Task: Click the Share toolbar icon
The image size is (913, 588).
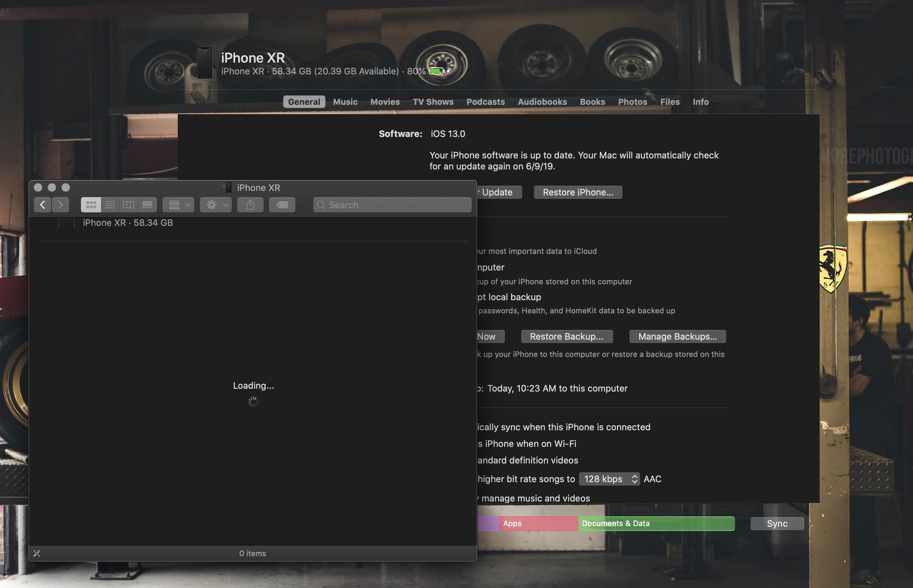Action: pyautogui.click(x=250, y=205)
